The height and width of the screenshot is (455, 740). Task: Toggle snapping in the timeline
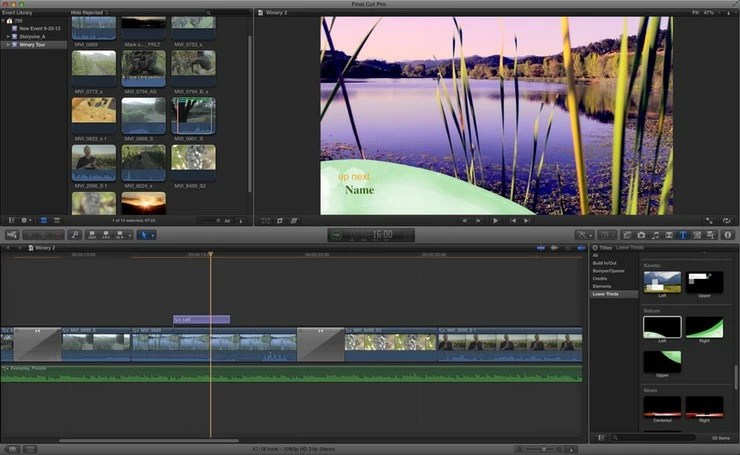[581, 248]
